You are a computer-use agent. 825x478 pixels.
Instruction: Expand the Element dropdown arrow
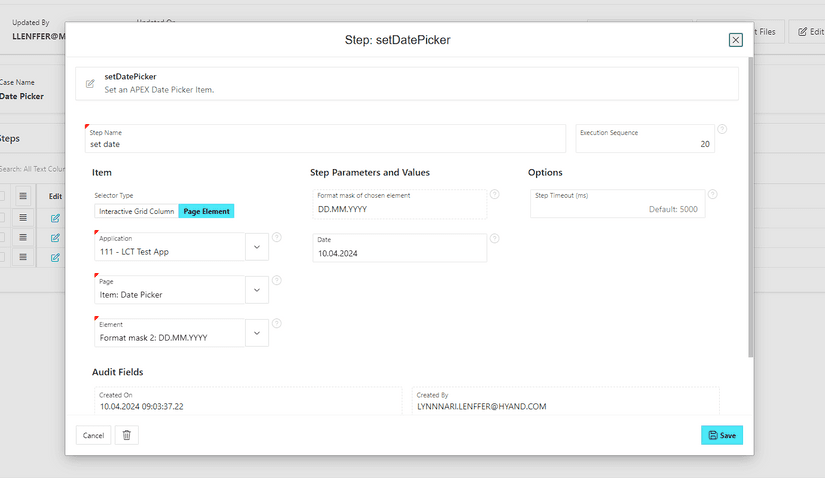(257, 333)
